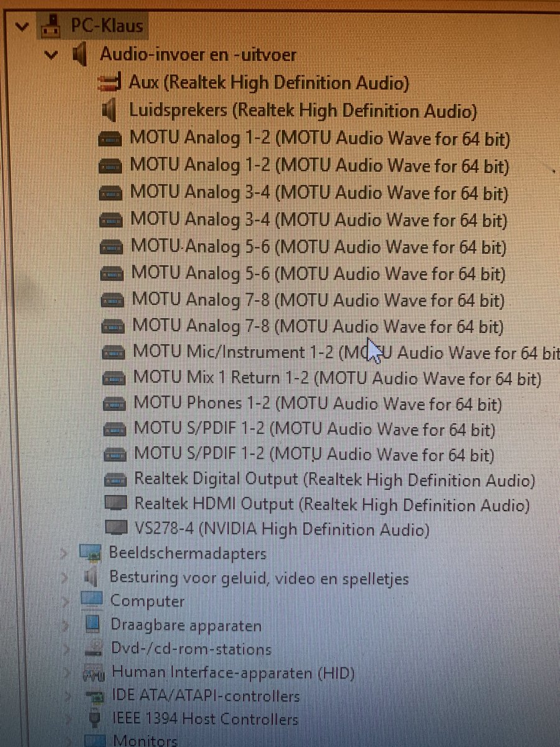Click the Human Interface-apparaten icon

[x=94, y=674]
